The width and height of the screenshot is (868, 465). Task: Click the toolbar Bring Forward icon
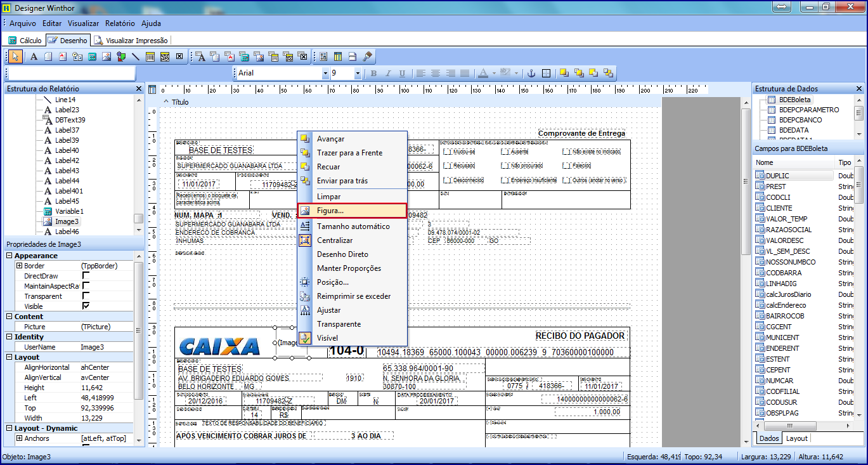[564, 73]
